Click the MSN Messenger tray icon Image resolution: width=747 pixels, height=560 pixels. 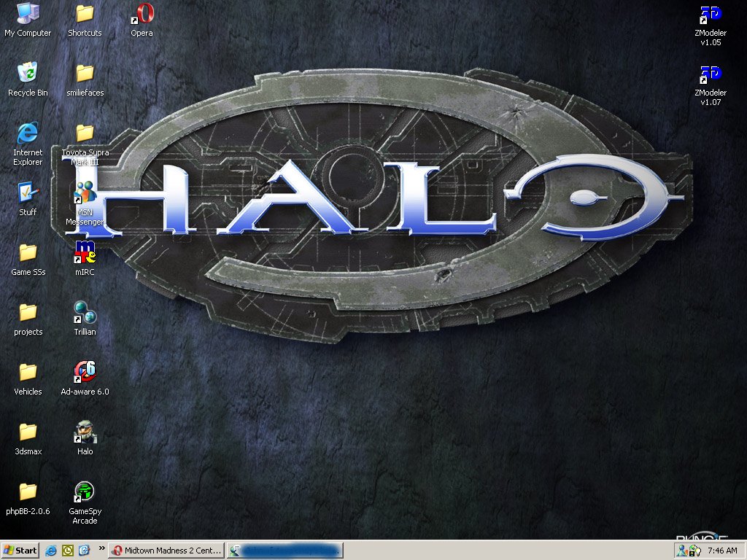(x=683, y=551)
